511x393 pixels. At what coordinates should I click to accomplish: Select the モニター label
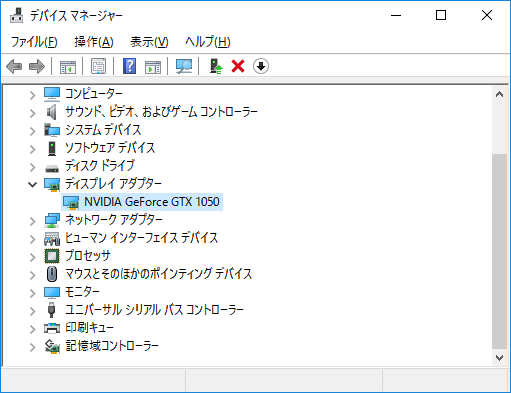coord(82,292)
